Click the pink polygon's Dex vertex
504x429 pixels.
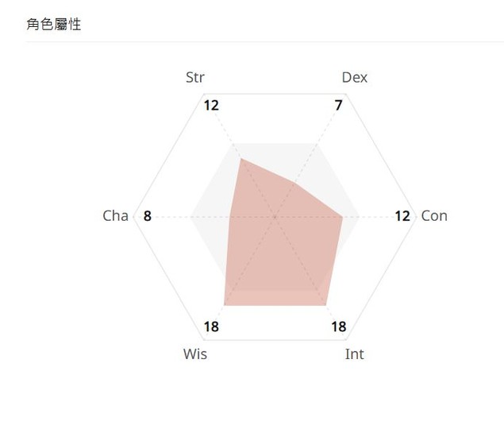point(294,184)
